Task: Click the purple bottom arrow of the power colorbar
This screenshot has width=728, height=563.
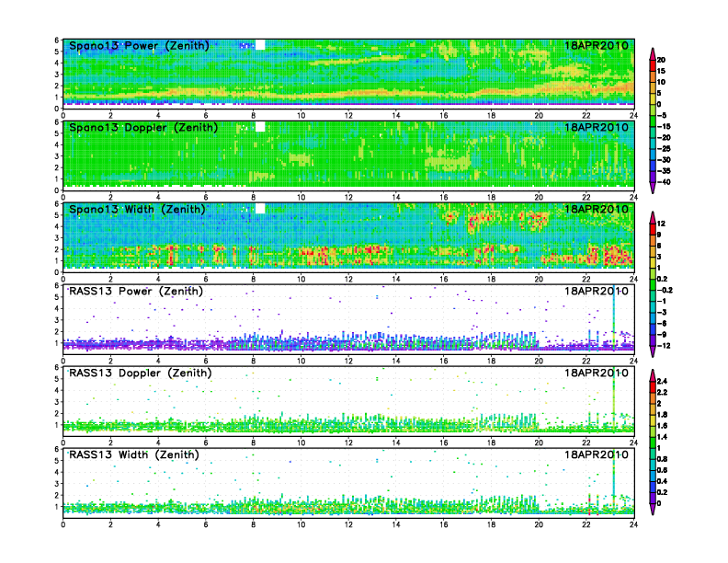Action: 652,187
